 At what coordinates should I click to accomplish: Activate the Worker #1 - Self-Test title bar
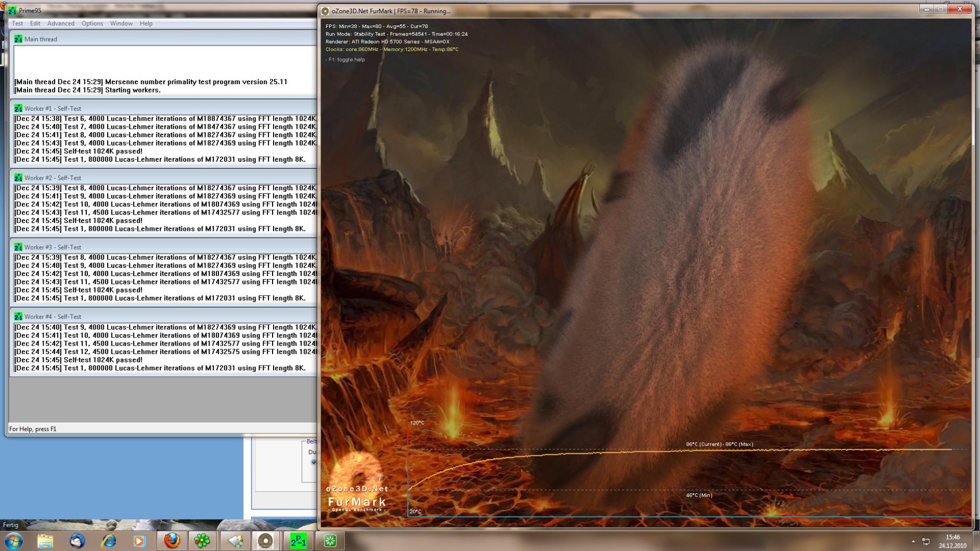[163, 109]
